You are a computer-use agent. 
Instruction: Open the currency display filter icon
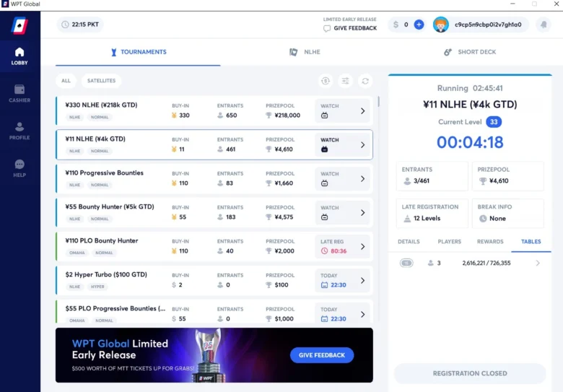tap(326, 81)
